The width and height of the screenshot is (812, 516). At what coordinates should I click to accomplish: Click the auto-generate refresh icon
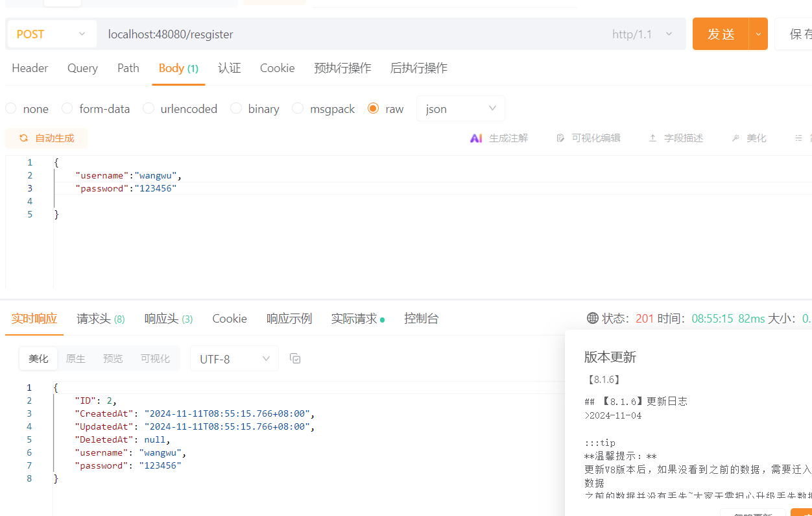(x=24, y=138)
